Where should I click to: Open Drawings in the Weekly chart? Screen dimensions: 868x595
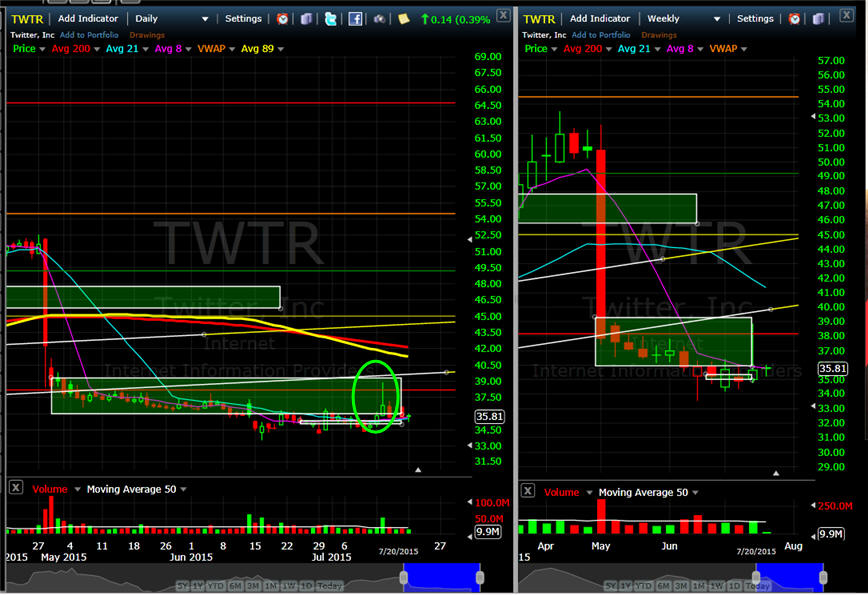click(659, 35)
